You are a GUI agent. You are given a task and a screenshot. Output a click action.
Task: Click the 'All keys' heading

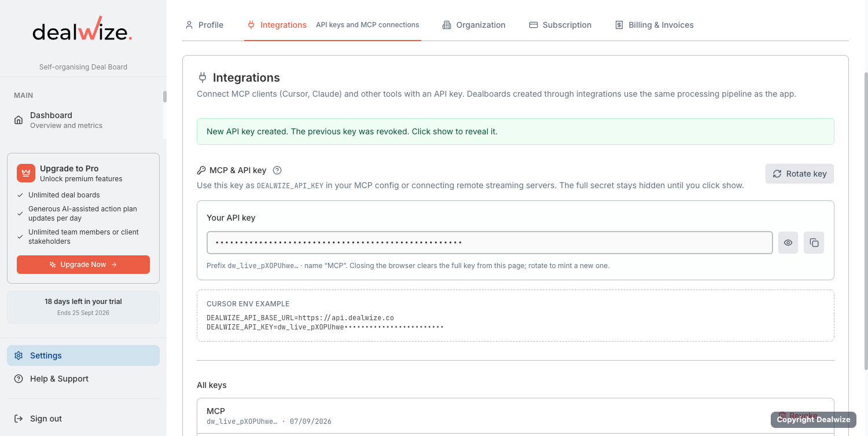point(212,385)
